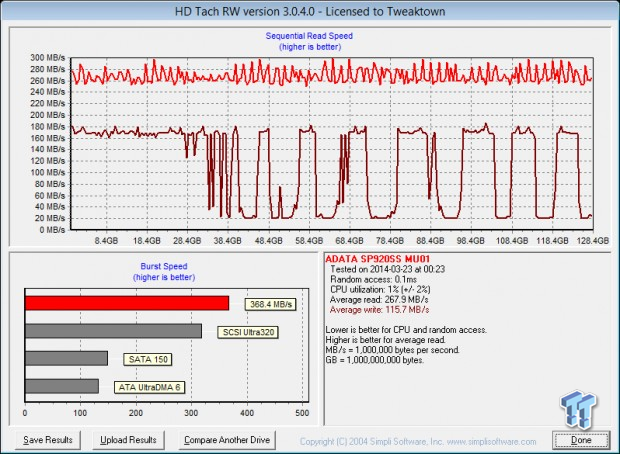
Task: Click the 8.4GB axis label
Action: tap(106, 240)
